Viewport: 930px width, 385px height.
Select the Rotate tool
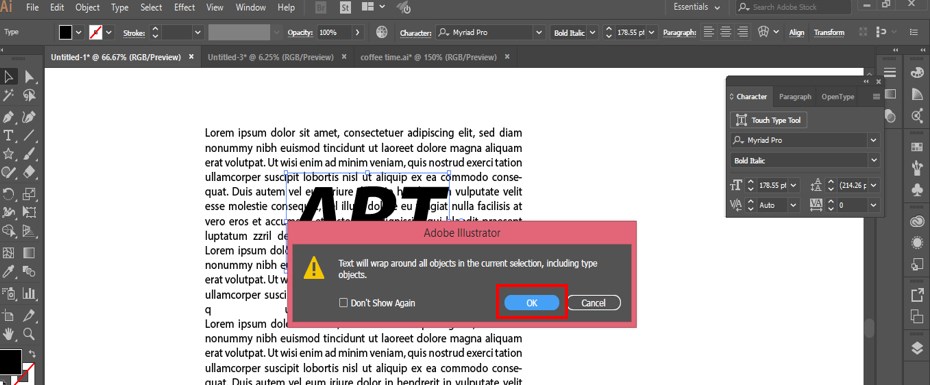tap(9, 194)
